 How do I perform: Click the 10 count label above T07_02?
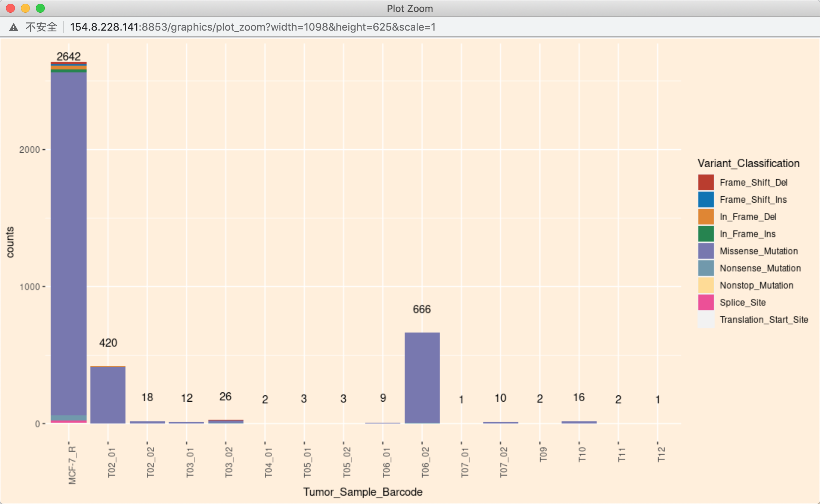[x=500, y=398]
